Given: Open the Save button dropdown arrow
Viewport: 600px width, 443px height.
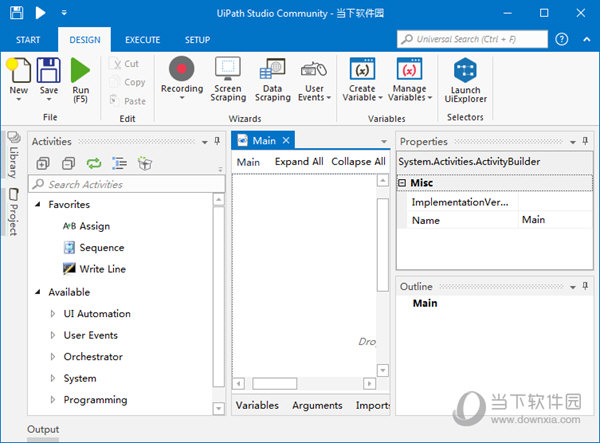Looking at the screenshot, I should 49,99.
